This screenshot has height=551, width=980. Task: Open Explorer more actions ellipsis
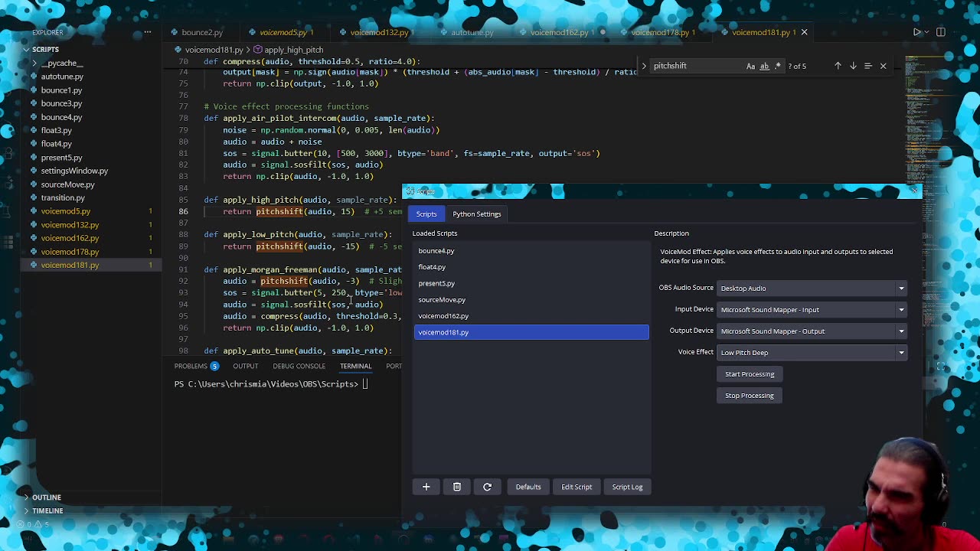(x=148, y=32)
